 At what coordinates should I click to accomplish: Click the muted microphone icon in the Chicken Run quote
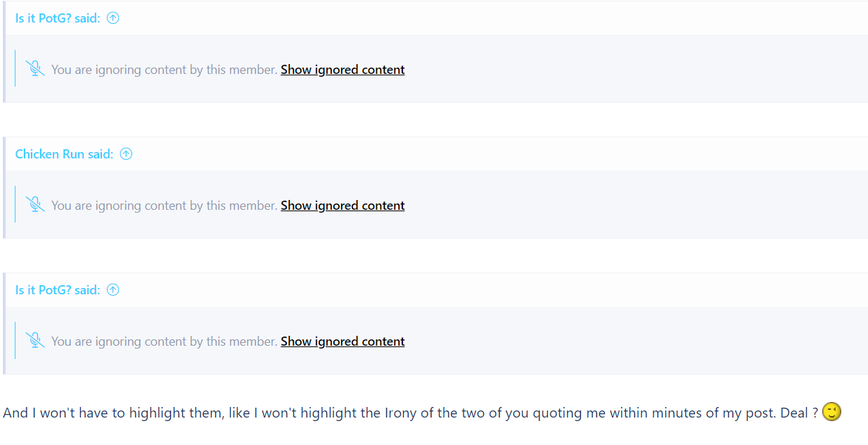pos(35,205)
